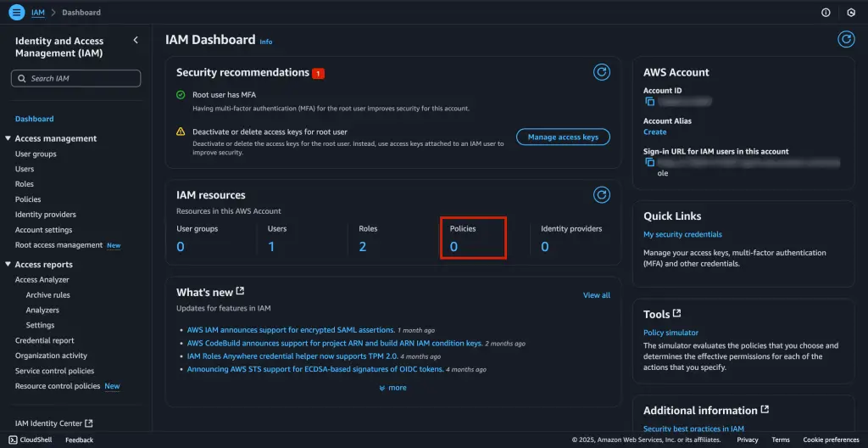Open the Privacy link in footer

(748, 440)
